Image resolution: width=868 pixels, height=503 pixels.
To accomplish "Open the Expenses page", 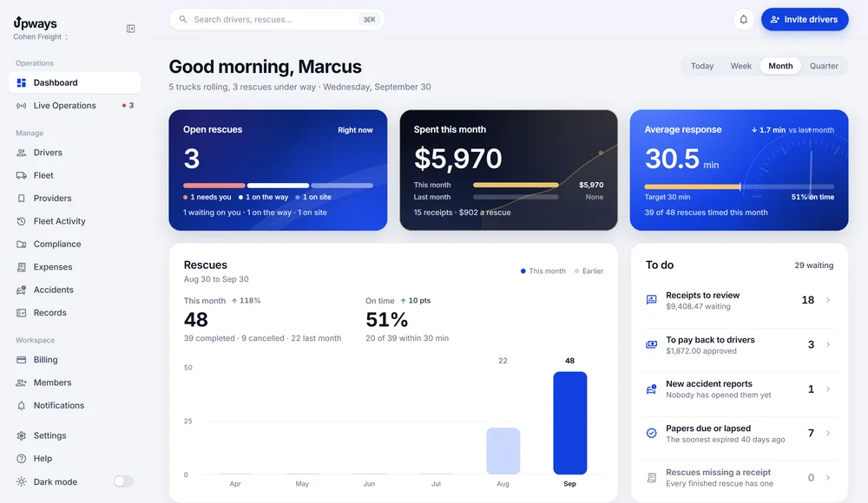I will [x=75, y=267].
